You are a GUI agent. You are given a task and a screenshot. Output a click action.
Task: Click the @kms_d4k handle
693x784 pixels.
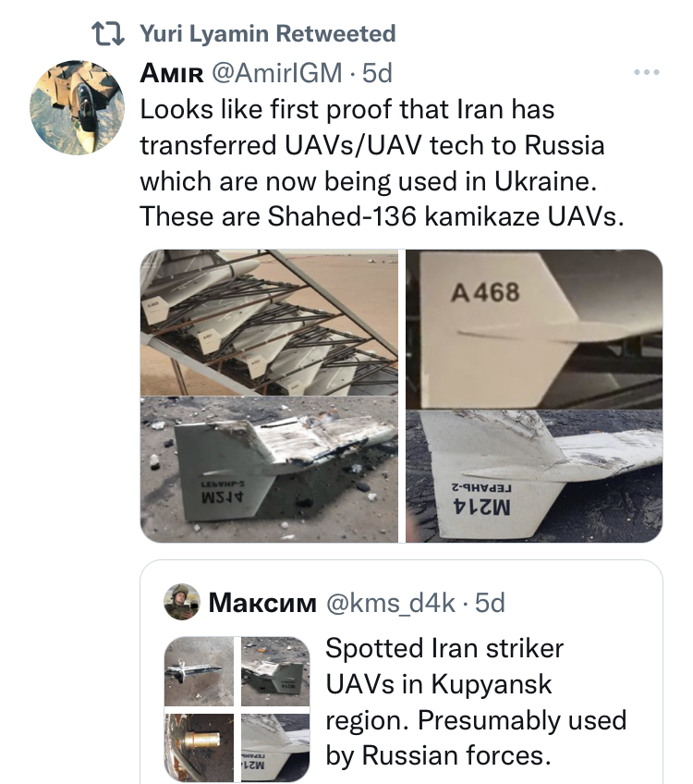(390, 603)
